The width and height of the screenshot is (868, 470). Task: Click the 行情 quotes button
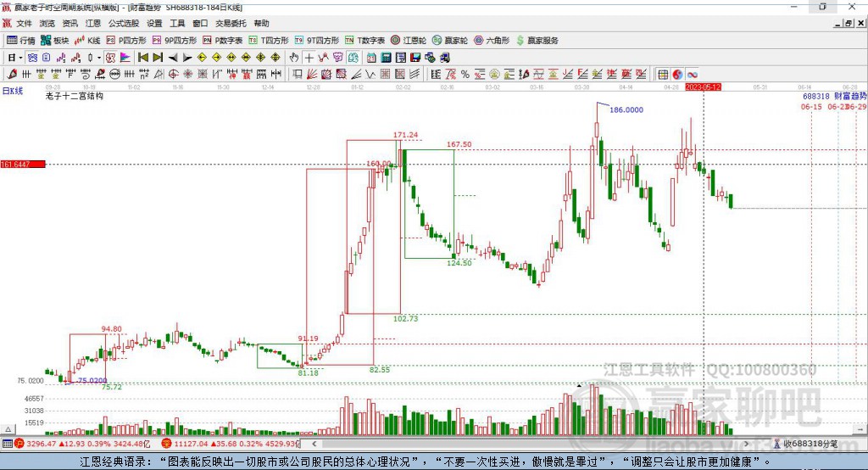21,41
